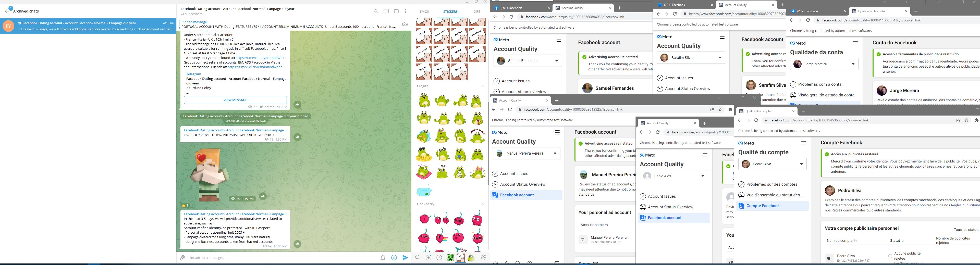Open the three-dot chat options menu
The width and height of the screenshot is (980, 265).
point(406,11)
